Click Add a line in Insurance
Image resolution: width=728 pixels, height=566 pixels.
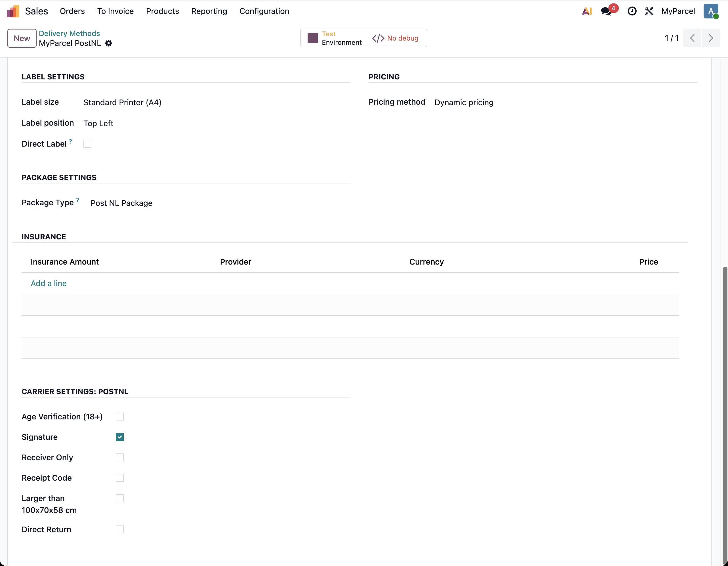[49, 283]
